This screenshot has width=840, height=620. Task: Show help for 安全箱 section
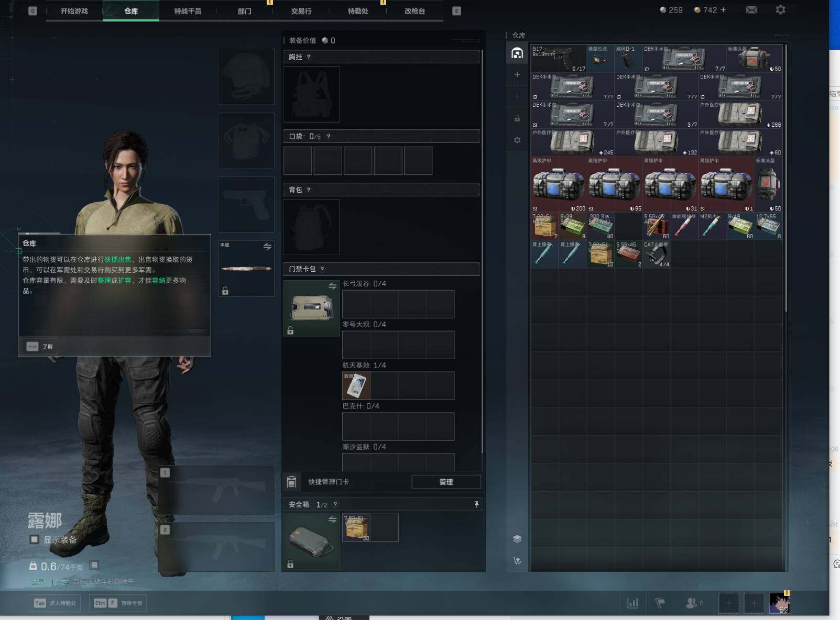[x=335, y=504]
